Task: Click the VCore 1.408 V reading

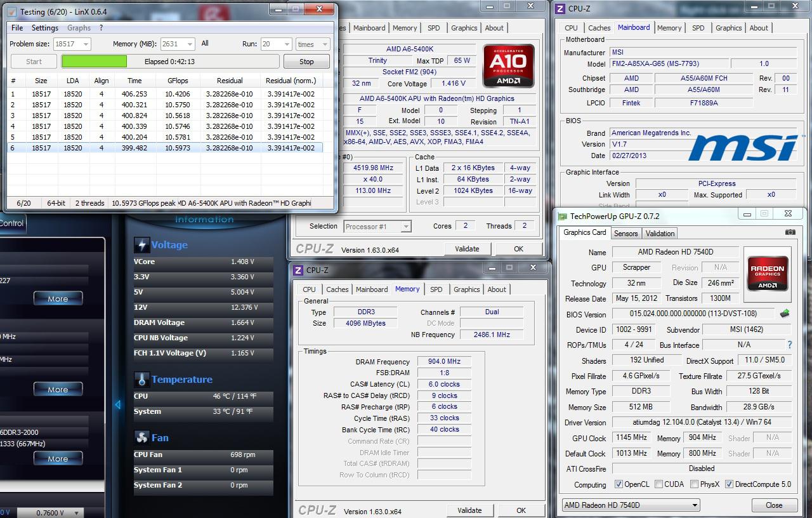Action: (x=242, y=262)
